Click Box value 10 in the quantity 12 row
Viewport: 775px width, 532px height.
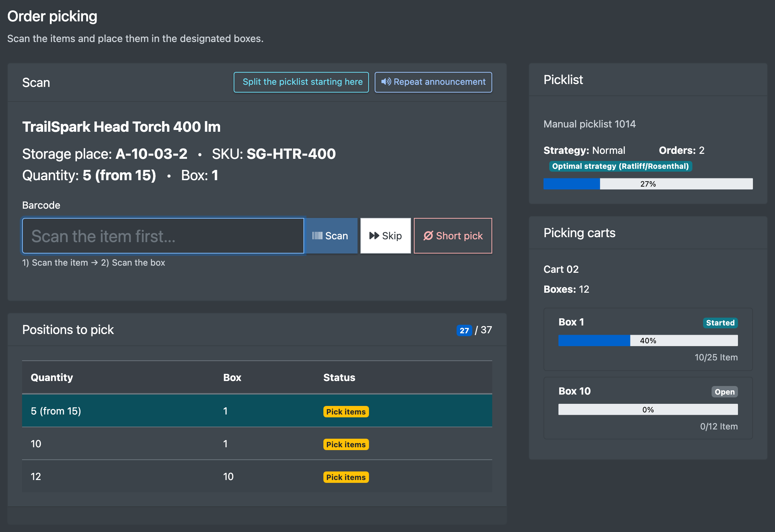(x=228, y=476)
